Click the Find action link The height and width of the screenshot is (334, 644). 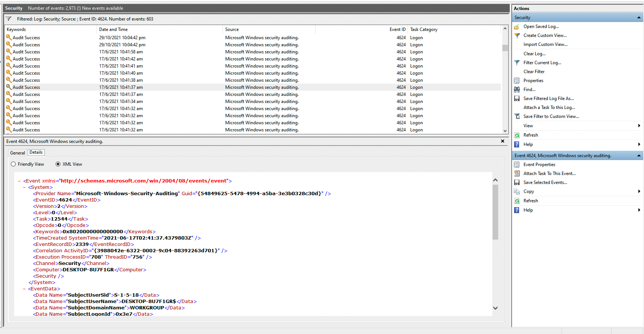[529, 90]
